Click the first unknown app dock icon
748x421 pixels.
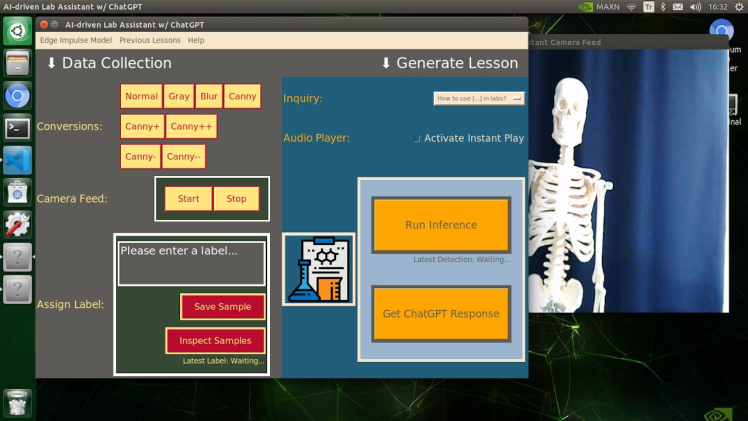[17, 257]
